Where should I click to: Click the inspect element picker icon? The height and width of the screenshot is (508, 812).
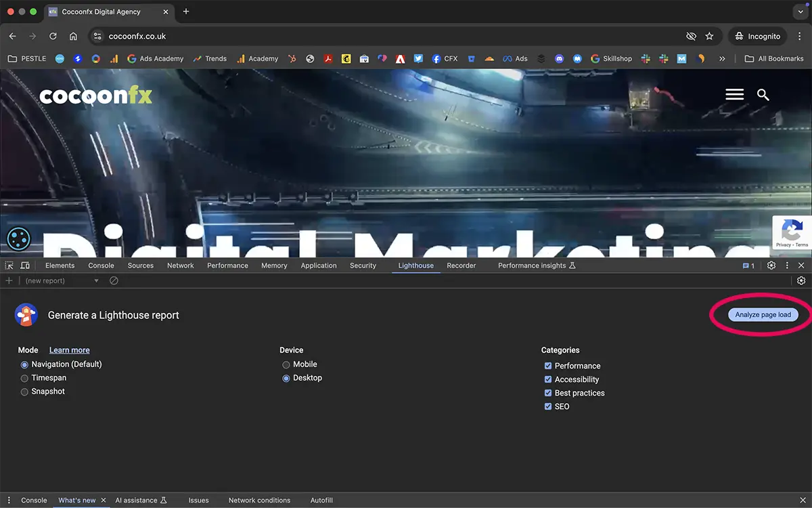(9, 266)
